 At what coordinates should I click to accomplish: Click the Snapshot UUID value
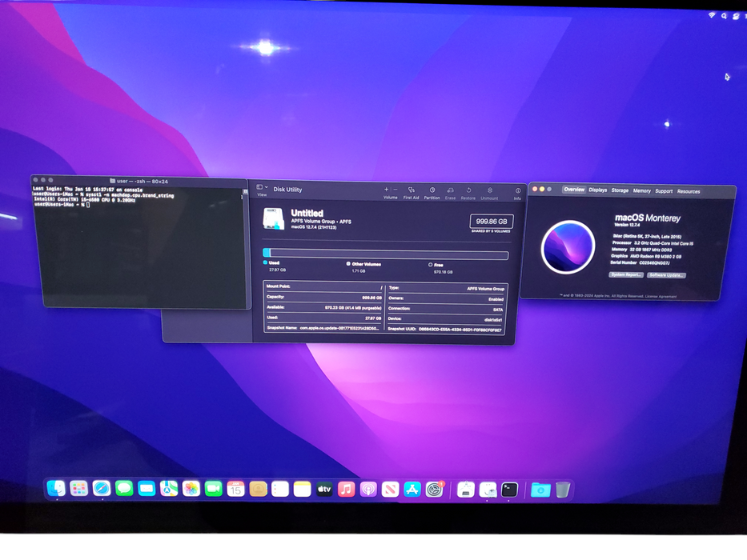(x=460, y=329)
